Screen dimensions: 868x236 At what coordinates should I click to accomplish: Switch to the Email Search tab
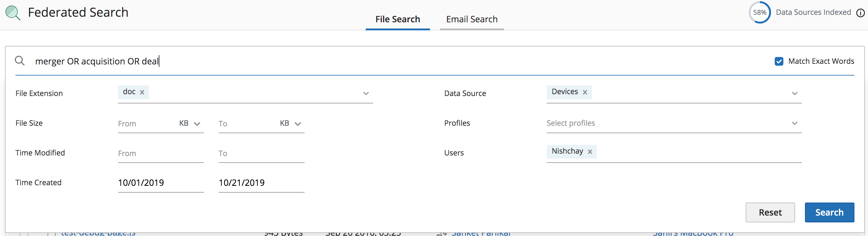click(471, 19)
